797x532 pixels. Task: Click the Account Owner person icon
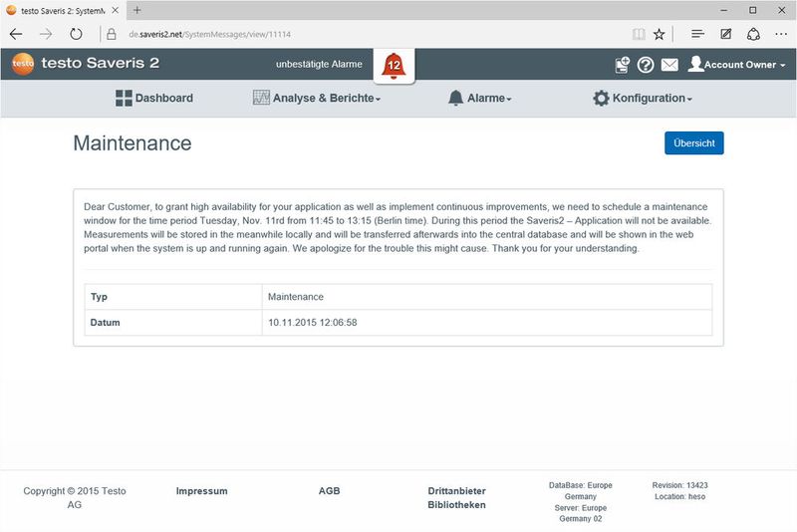(695, 64)
